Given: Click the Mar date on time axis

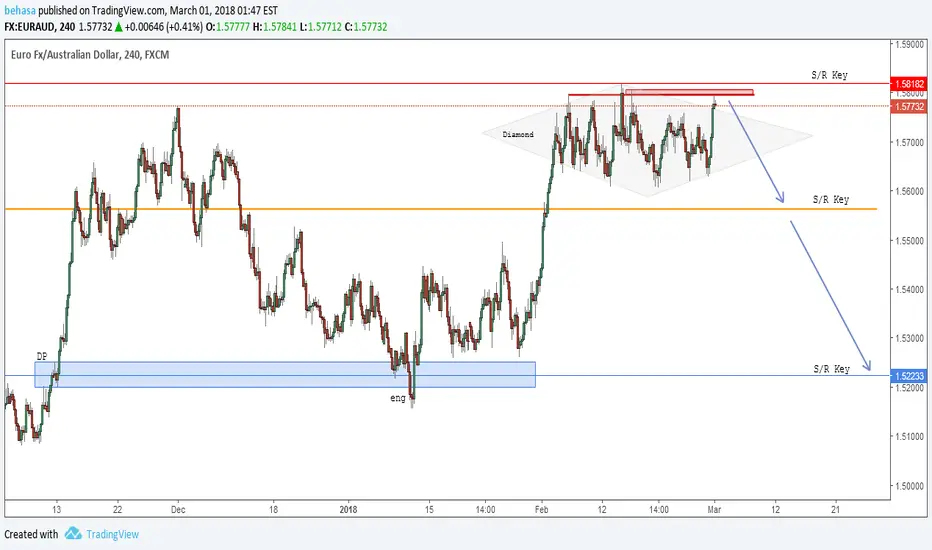Looking at the screenshot, I should (x=714, y=509).
